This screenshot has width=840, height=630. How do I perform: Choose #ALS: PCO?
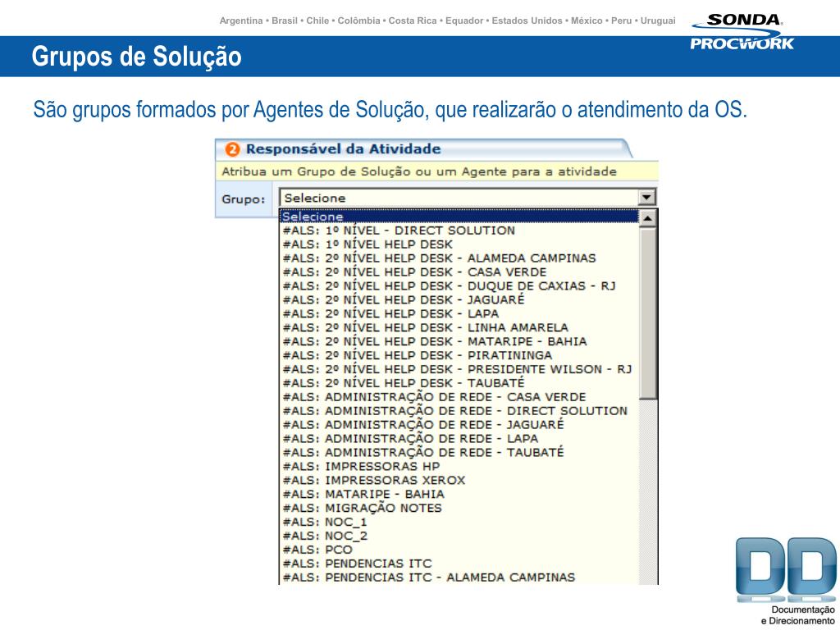459,550
